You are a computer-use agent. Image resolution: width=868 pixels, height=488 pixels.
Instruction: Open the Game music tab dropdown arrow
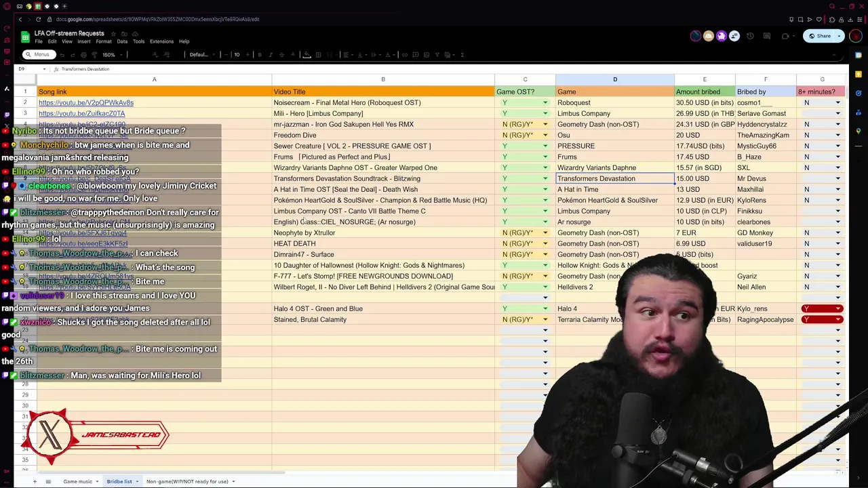pyautogui.click(x=98, y=481)
